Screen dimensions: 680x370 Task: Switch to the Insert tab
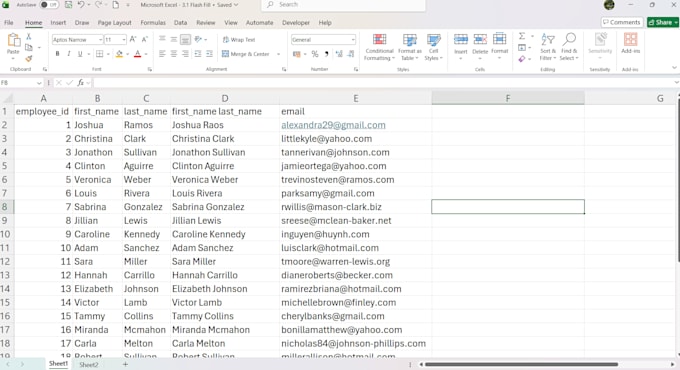pyautogui.click(x=58, y=23)
